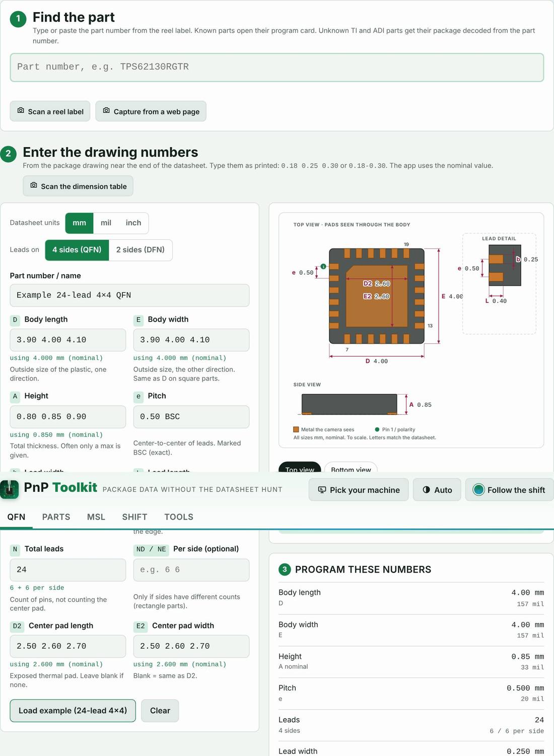Click the Center pad length D2 input
The image size is (554, 756).
click(68, 646)
